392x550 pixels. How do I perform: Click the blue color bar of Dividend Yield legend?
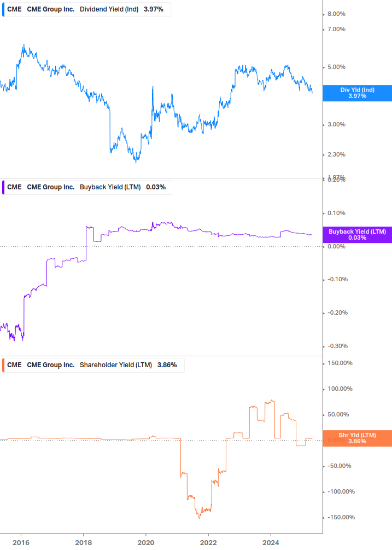(x=3, y=9)
